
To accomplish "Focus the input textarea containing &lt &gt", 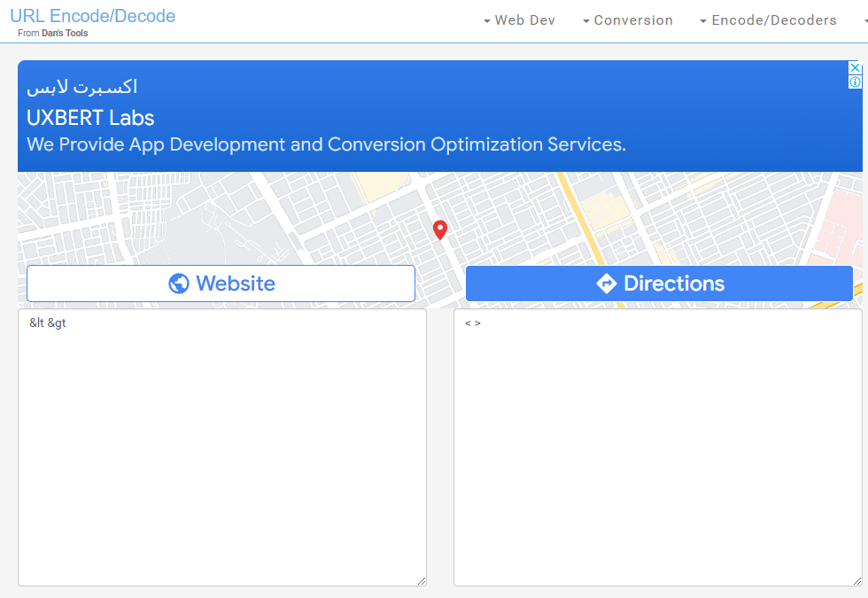I will (222, 447).
